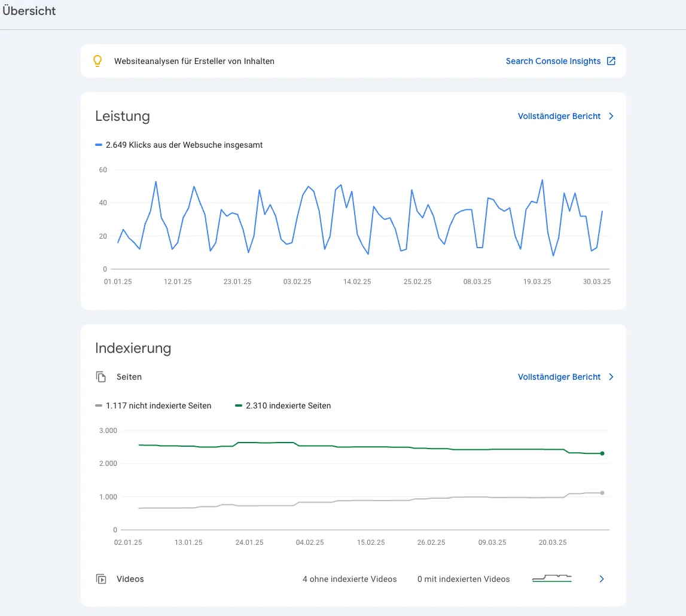Open the Leistung section title
The image size is (686, 616).
pos(123,116)
